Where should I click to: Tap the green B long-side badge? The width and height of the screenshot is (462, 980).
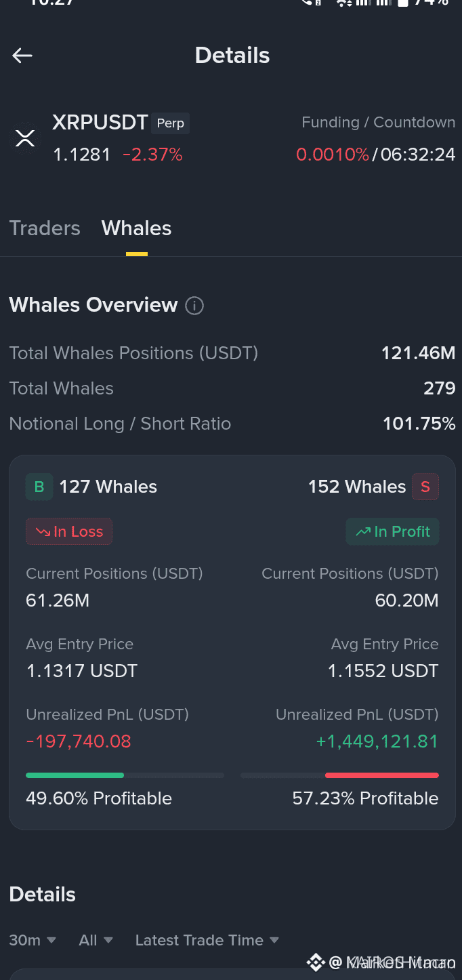pos(39,487)
